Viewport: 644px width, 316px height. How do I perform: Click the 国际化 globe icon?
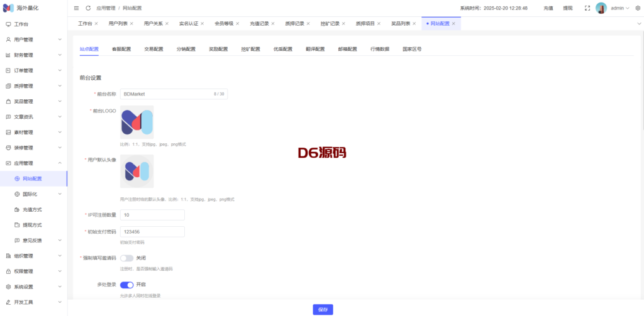pyautogui.click(x=17, y=194)
